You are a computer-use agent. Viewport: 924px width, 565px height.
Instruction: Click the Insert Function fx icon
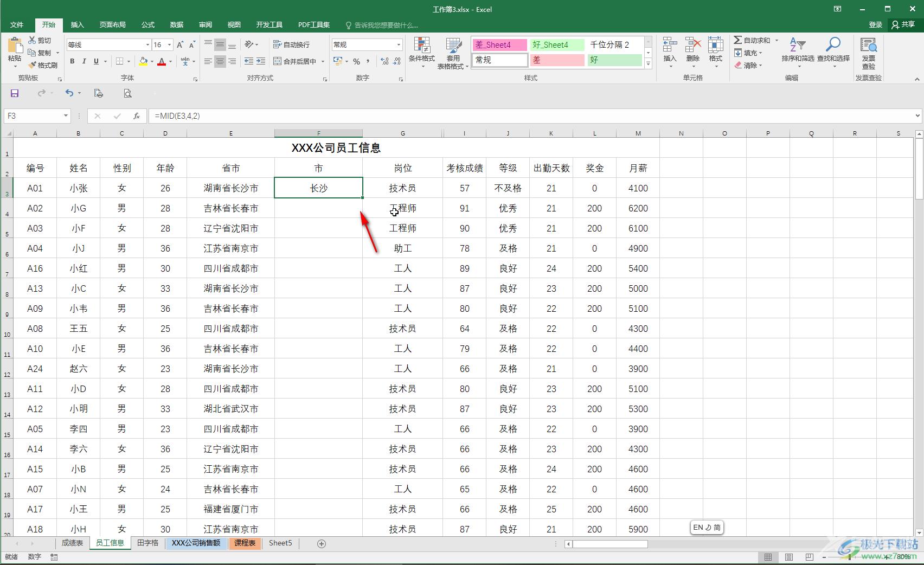pyautogui.click(x=137, y=116)
